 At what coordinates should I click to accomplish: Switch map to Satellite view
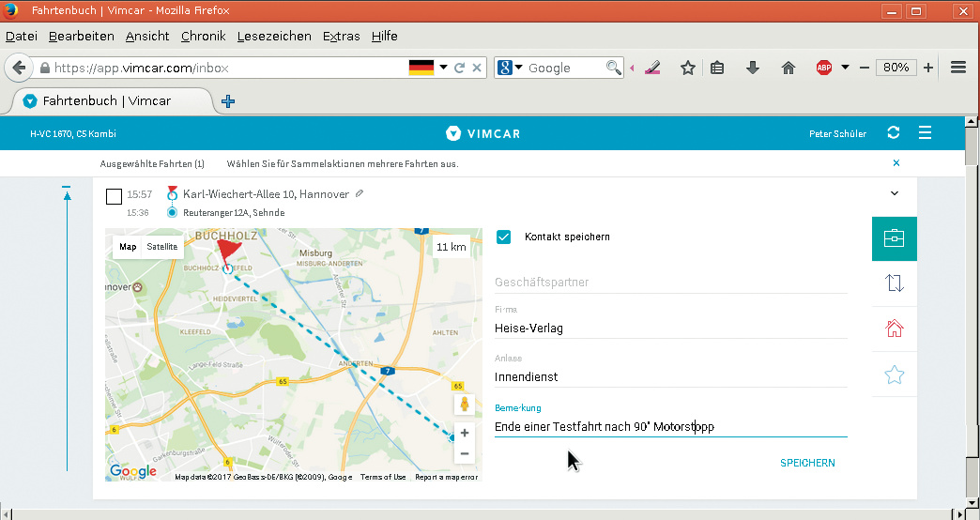[161, 247]
